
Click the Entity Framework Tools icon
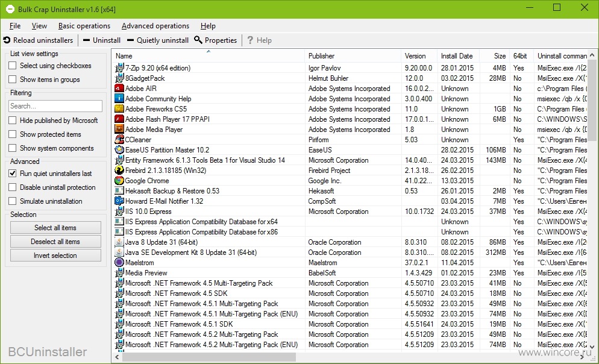119,160
